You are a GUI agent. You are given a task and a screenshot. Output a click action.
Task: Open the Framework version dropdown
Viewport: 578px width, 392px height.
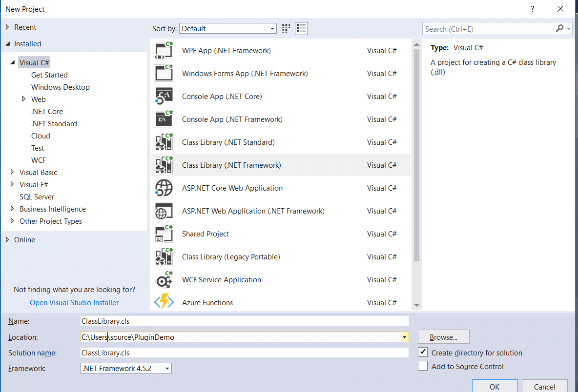(126, 369)
